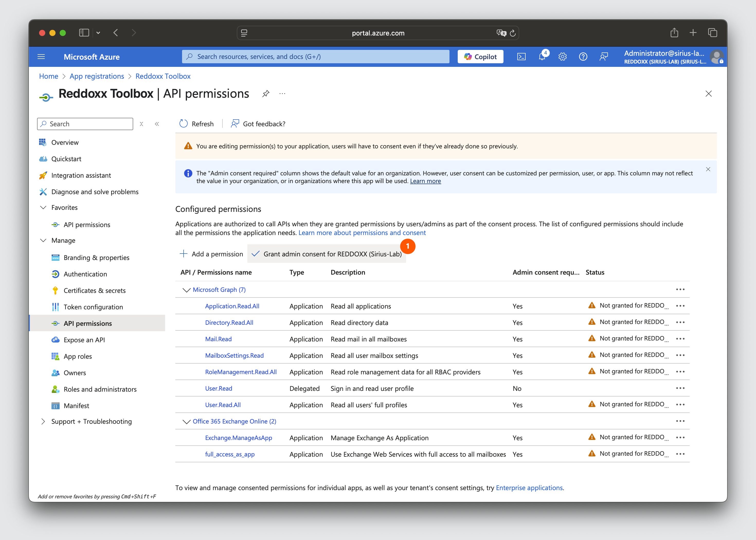
Task: Open Cloud Shell from the top bar
Action: (x=521, y=57)
